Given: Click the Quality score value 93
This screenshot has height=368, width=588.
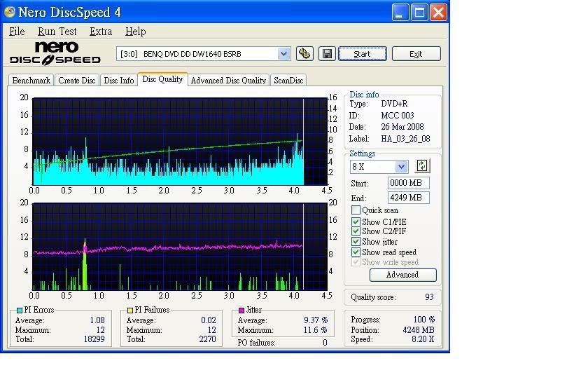Looking at the screenshot, I should (429, 297).
